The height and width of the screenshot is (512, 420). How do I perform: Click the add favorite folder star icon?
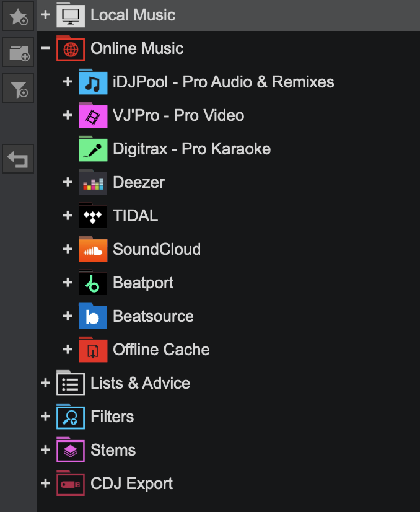tap(17, 16)
